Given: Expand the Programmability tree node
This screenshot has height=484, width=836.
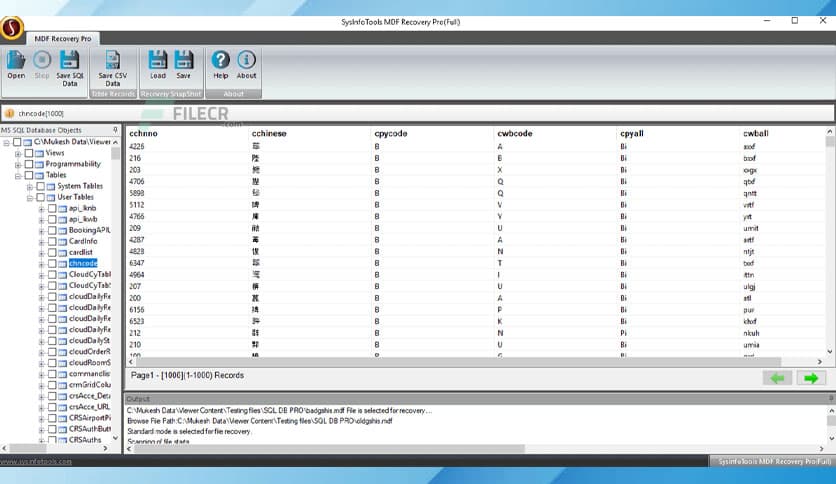Looking at the screenshot, I should (18, 165).
